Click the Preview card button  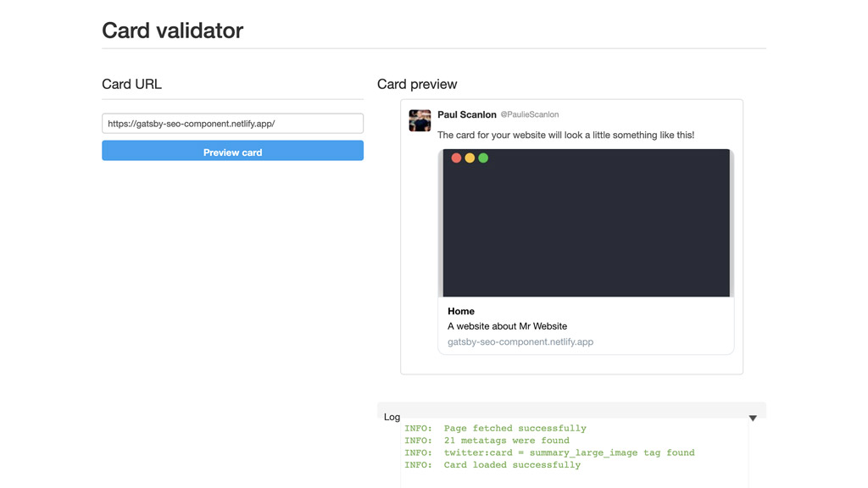tap(232, 151)
